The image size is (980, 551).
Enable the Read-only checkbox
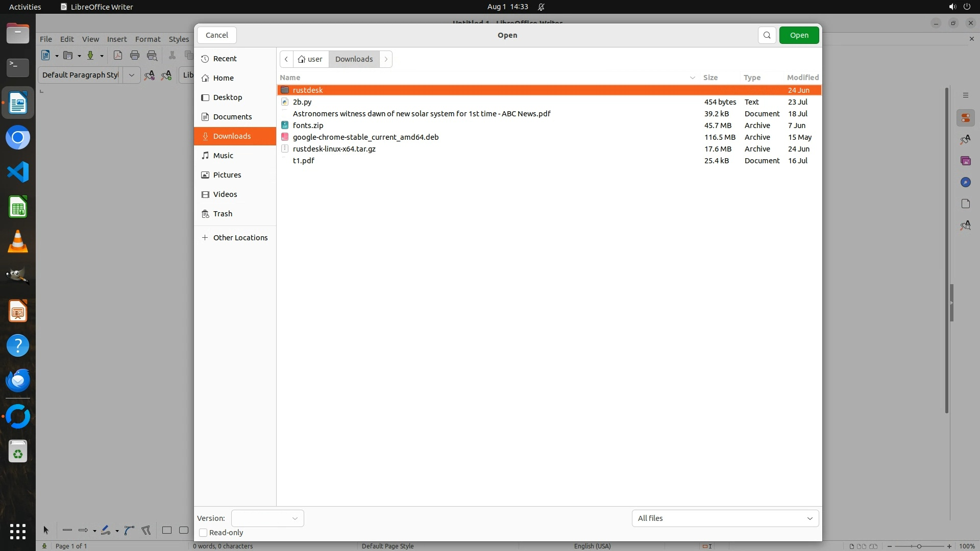point(203,533)
